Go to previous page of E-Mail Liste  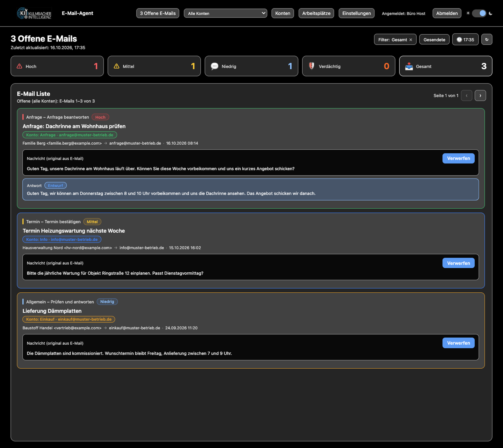(466, 95)
